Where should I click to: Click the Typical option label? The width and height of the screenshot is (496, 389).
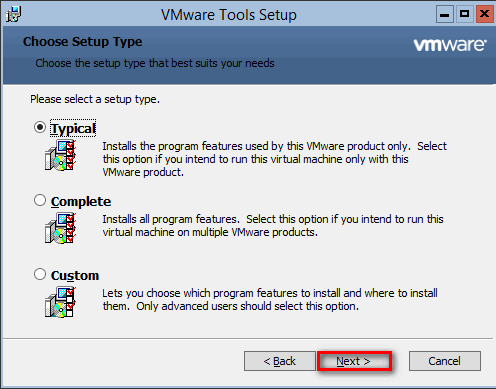pos(73,128)
